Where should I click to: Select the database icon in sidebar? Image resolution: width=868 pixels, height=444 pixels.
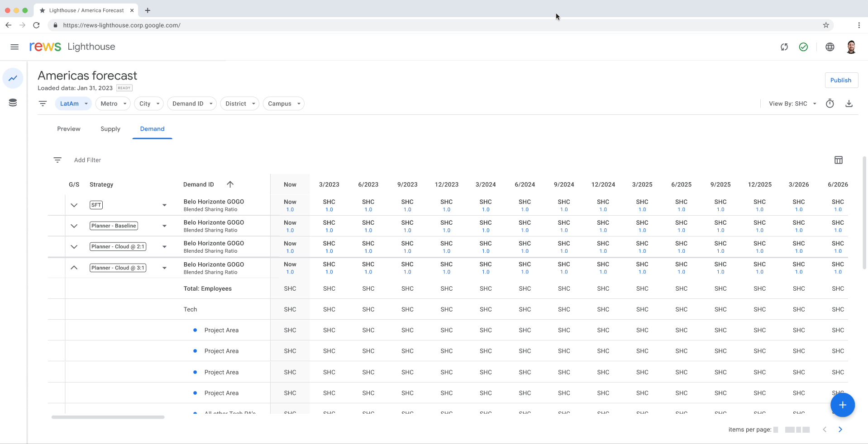[13, 103]
